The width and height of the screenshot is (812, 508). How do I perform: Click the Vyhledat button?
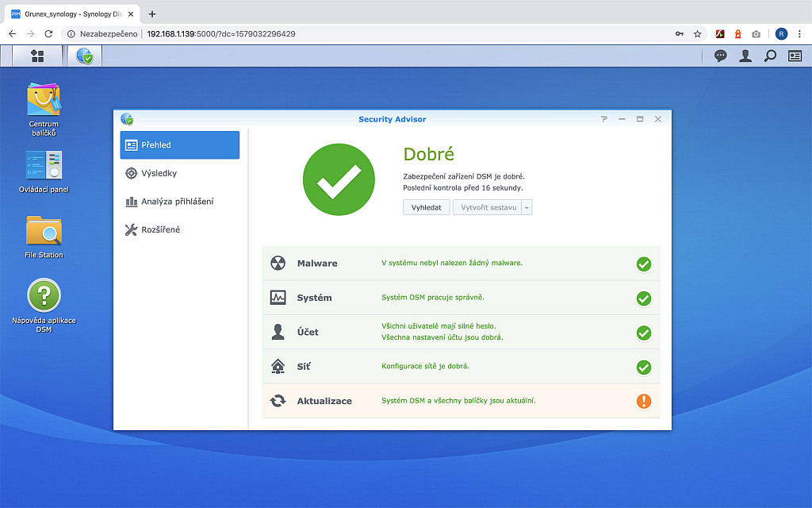click(426, 206)
